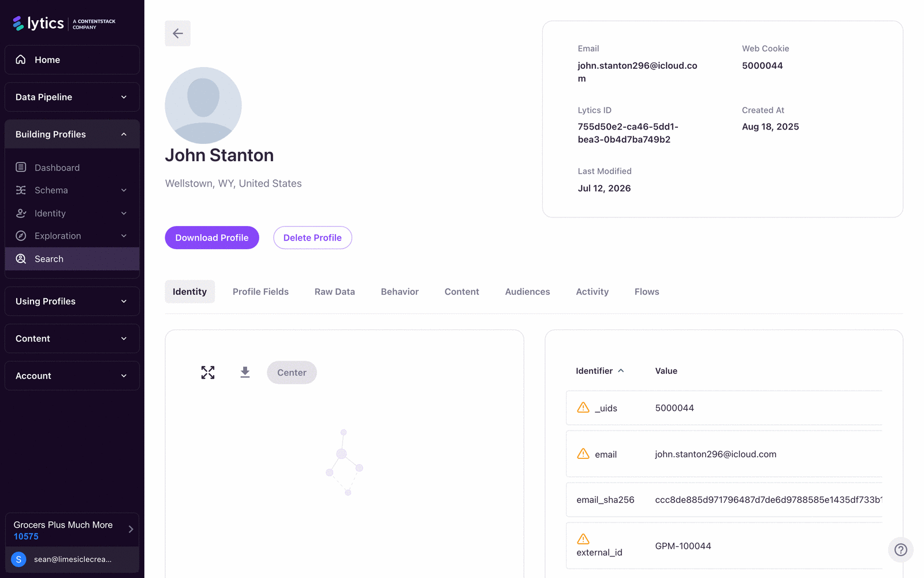The image size is (924, 578).
Task: Expand the Using Profiles menu
Action: point(72,301)
